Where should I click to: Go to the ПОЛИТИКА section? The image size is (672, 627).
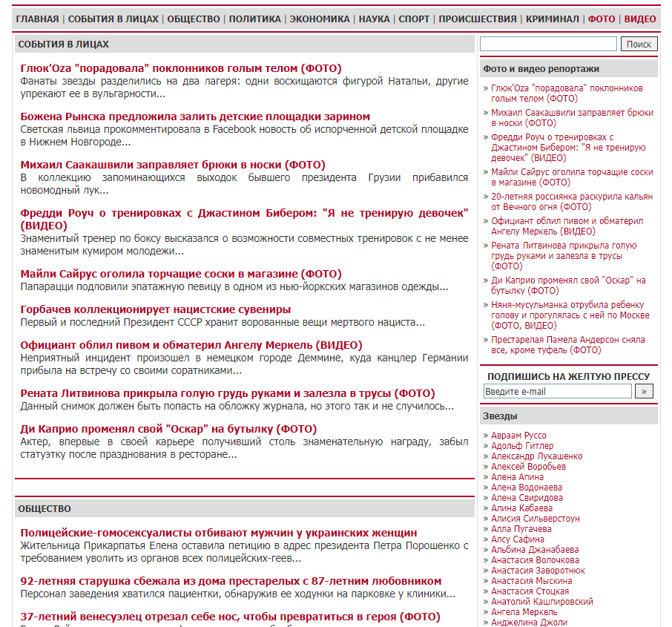point(254,19)
